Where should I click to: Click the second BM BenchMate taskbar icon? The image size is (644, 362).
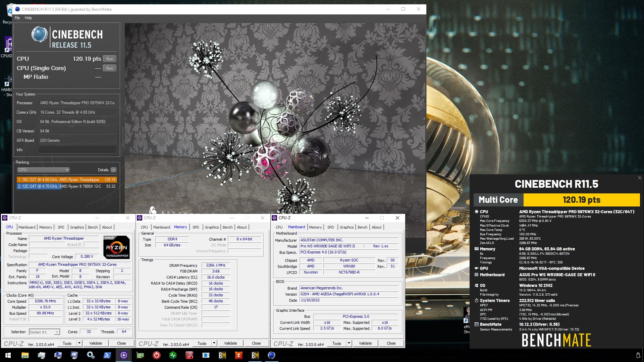click(255, 355)
